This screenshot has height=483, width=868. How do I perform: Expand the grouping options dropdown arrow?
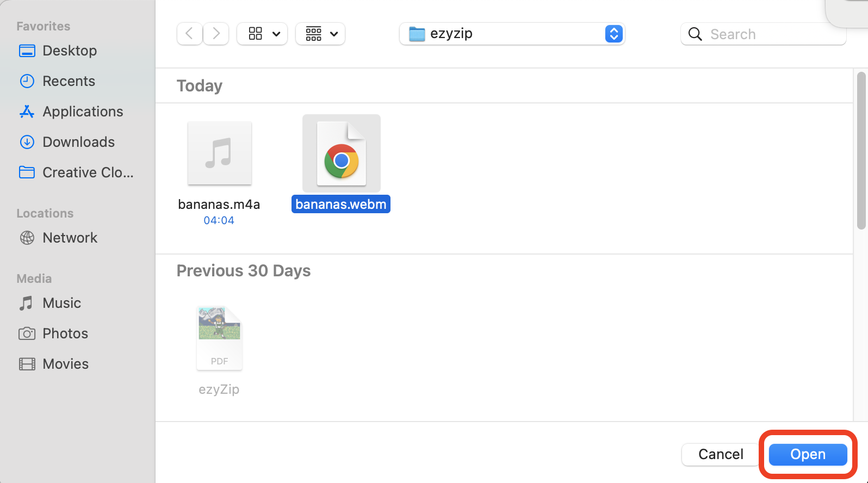tap(334, 34)
